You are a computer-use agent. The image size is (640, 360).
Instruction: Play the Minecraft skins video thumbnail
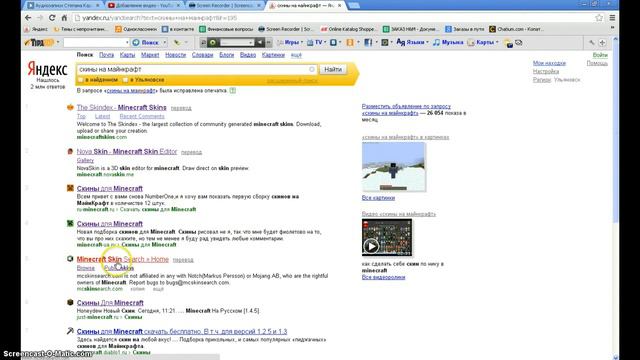(x=371, y=246)
